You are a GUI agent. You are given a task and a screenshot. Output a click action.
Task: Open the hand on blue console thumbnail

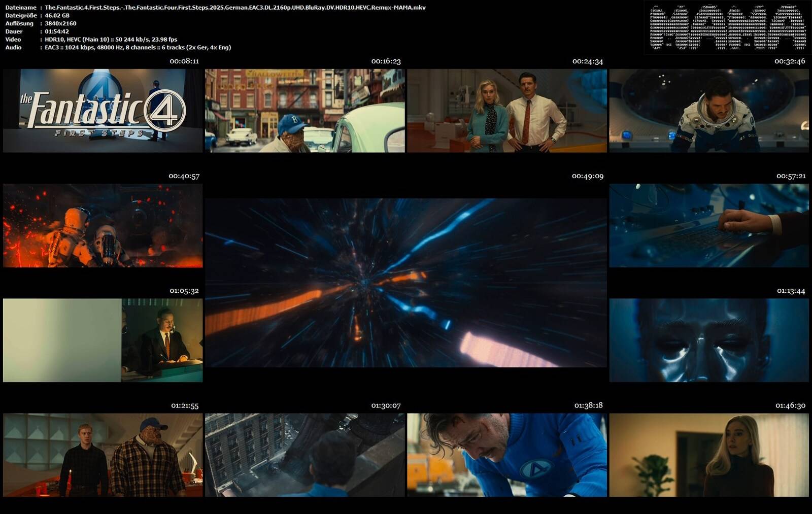709,226
